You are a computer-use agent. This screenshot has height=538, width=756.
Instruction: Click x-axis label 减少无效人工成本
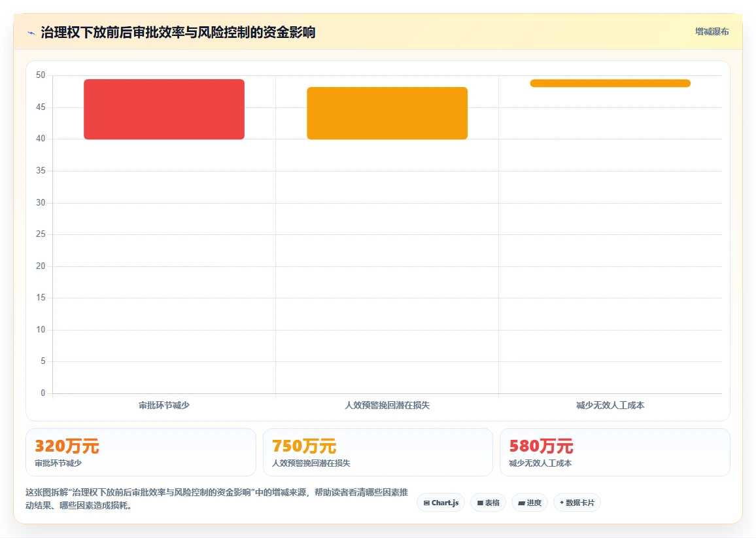coord(610,405)
